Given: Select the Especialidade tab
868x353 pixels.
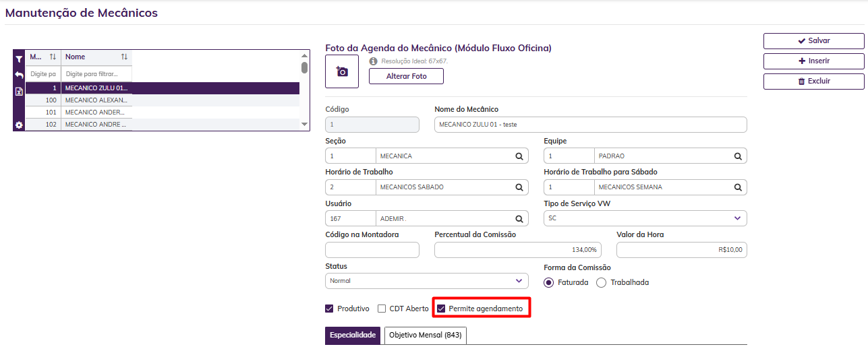Looking at the screenshot, I should click(x=353, y=335).
